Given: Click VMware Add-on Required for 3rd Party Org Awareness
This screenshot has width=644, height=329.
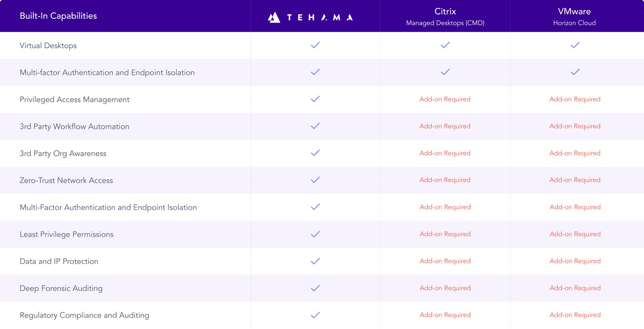Looking at the screenshot, I should pyautogui.click(x=575, y=153).
